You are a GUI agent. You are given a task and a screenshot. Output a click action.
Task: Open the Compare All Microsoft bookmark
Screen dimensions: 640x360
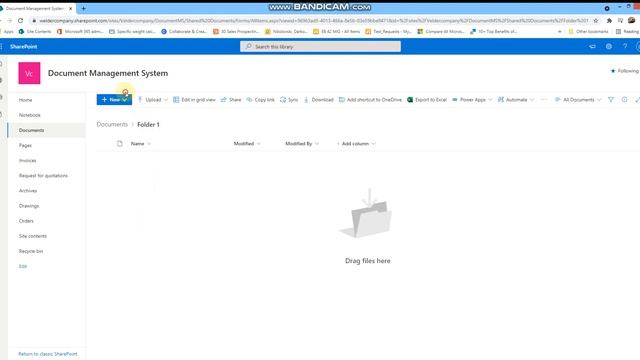441,31
